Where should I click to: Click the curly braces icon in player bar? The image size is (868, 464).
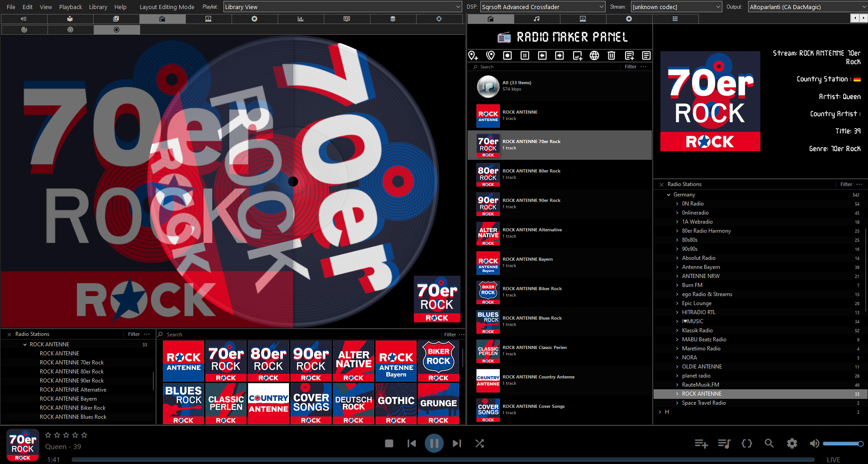[x=747, y=444]
